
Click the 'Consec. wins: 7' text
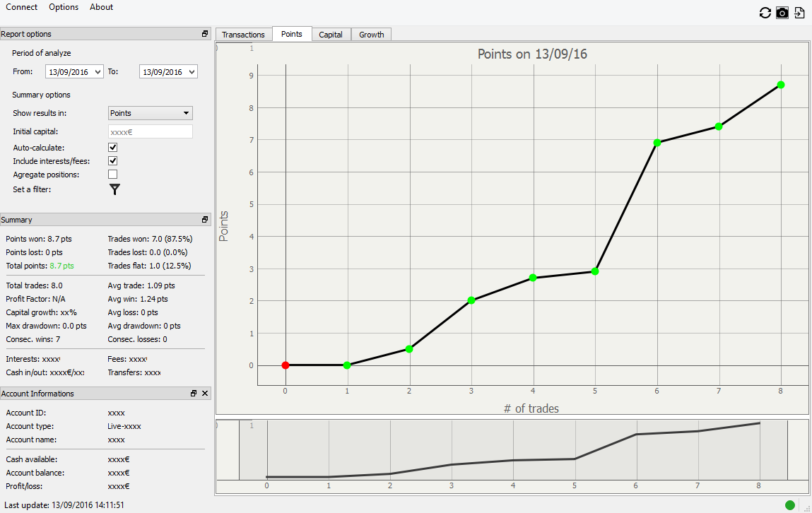tap(33, 339)
